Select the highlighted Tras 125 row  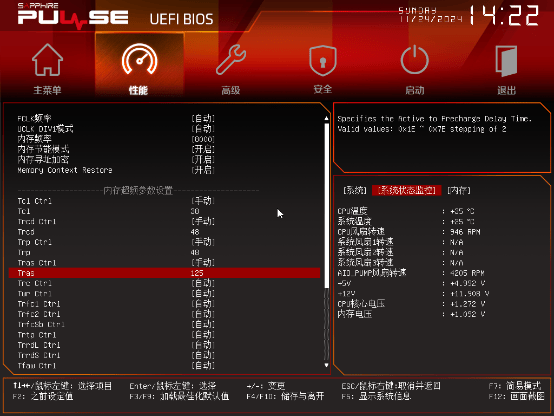click(x=164, y=273)
